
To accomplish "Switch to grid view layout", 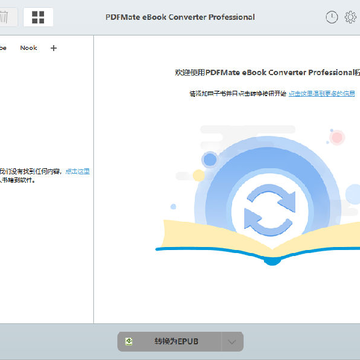I will pos(38,17).
